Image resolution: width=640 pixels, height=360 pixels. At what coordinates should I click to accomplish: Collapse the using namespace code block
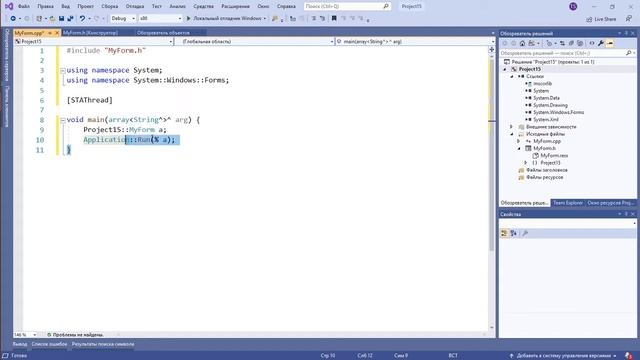click(x=63, y=71)
